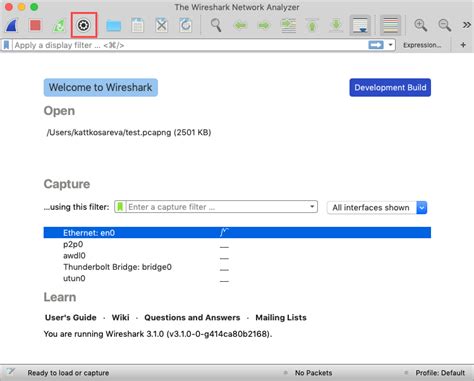
Task: Go to specified packet icon
Action: (x=288, y=25)
